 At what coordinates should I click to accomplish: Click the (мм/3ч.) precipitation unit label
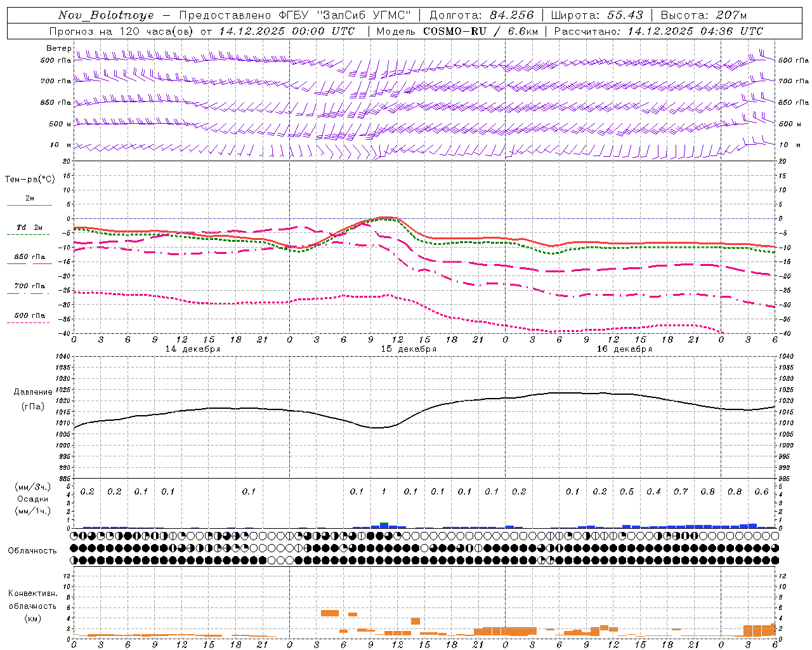(32, 487)
